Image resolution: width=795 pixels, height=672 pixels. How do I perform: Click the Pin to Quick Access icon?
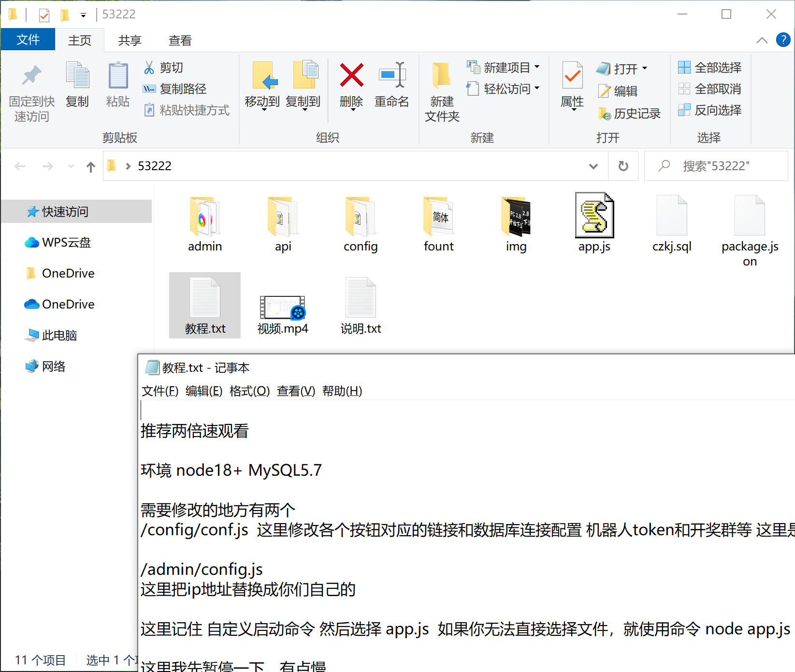[32, 76]
